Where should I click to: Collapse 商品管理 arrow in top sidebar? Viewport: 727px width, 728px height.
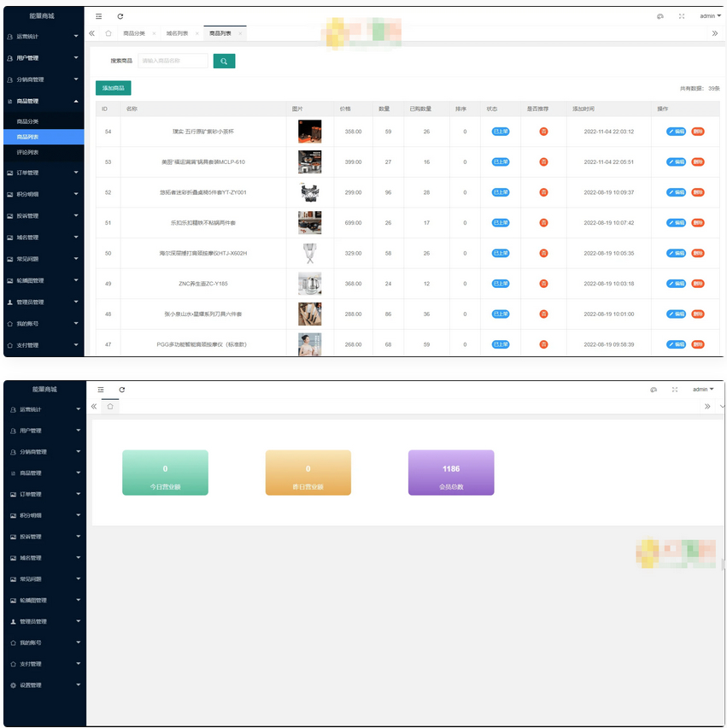point(76,101)
